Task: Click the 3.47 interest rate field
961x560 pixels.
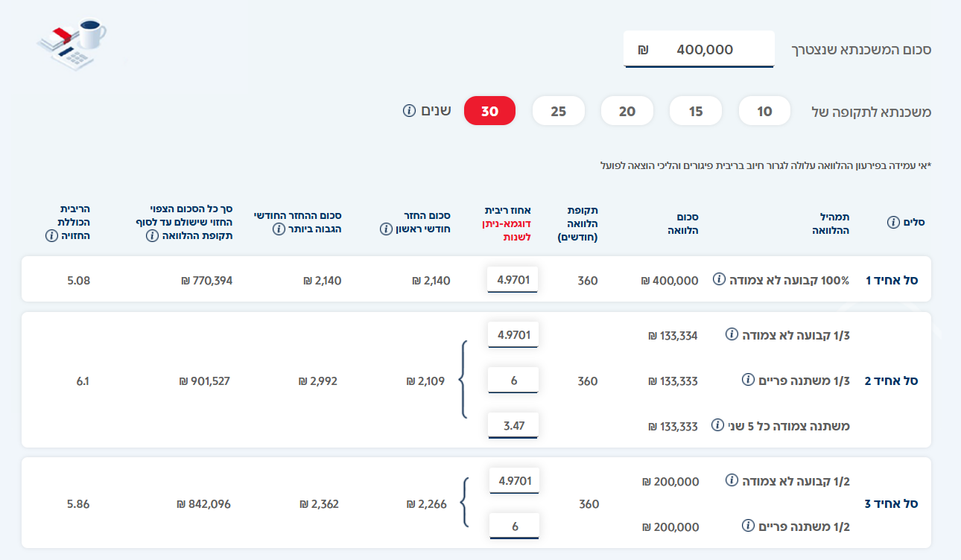Action: coord(513,426)
